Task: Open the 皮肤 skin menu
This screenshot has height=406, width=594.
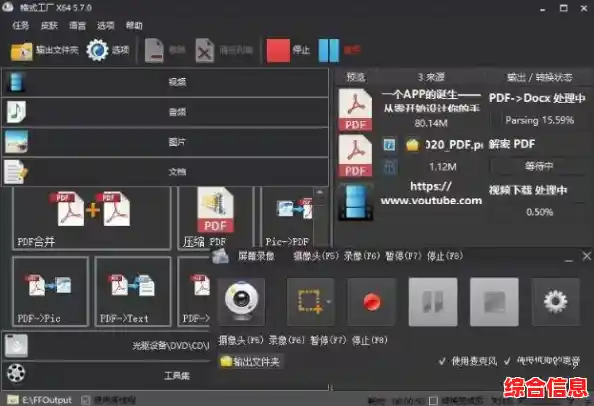Action: pyautogui.click(x=49, y=25)
